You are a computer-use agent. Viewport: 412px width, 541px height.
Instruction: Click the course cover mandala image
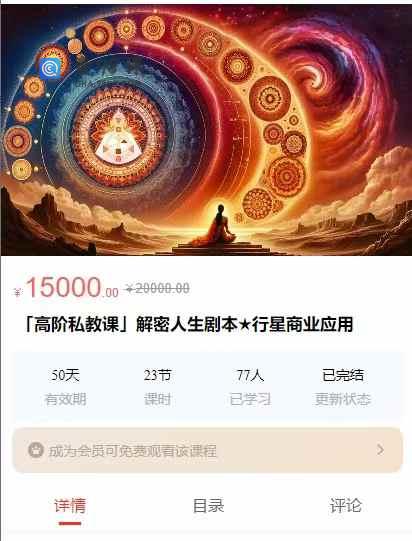(206, 130)
